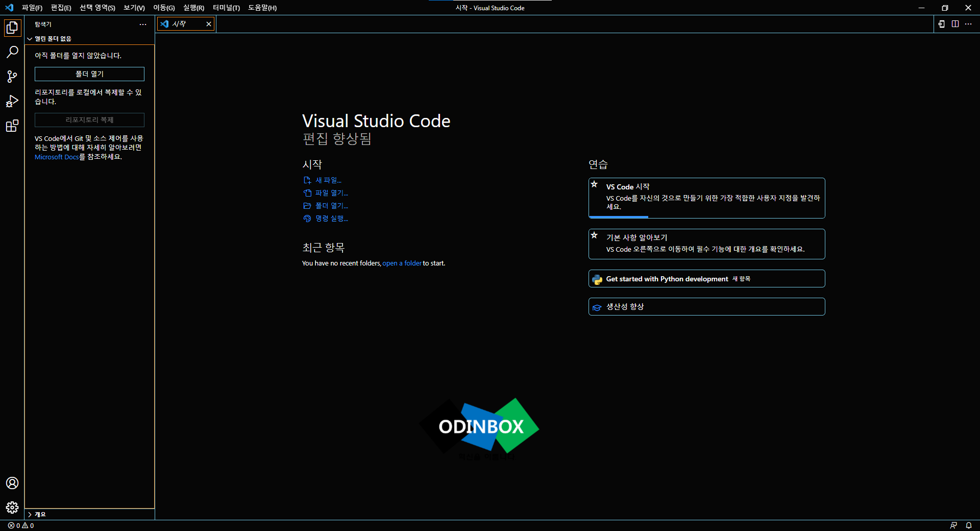Click the star icon on VS Code 시작 card
The image size is (980, 531).
[x=594, y=184]
